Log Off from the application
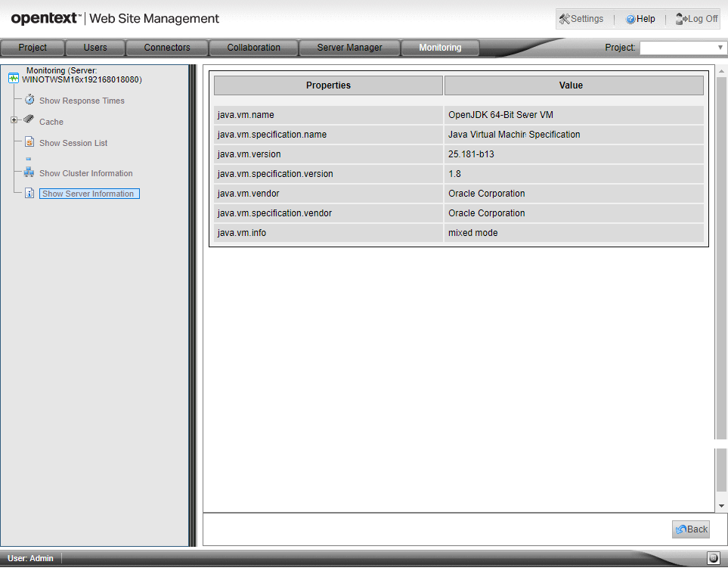 [697, 19]
